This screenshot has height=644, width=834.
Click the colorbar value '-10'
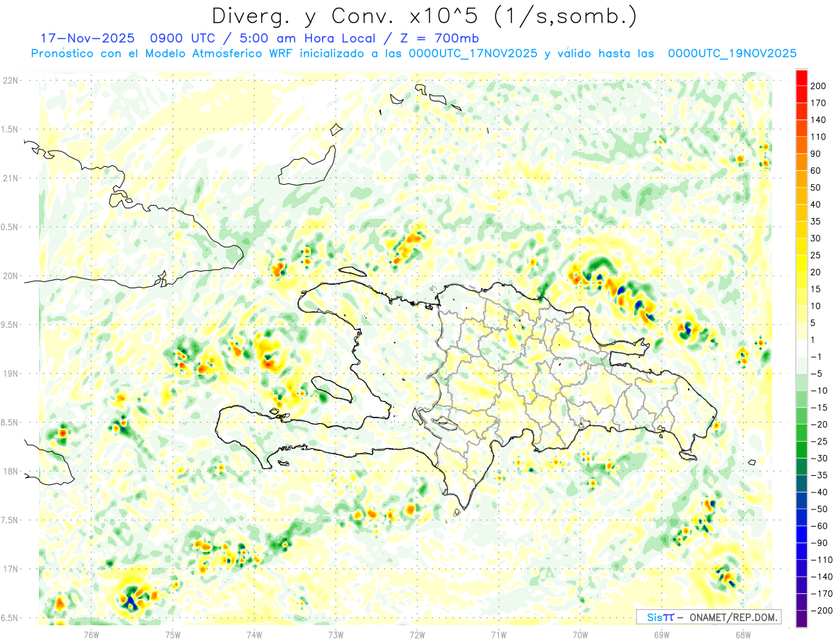click(819, 390)
